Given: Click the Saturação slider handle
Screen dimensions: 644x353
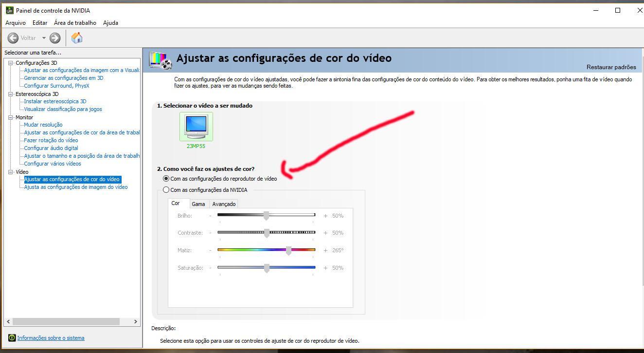Looking at the screenshot, I should 267,268.
